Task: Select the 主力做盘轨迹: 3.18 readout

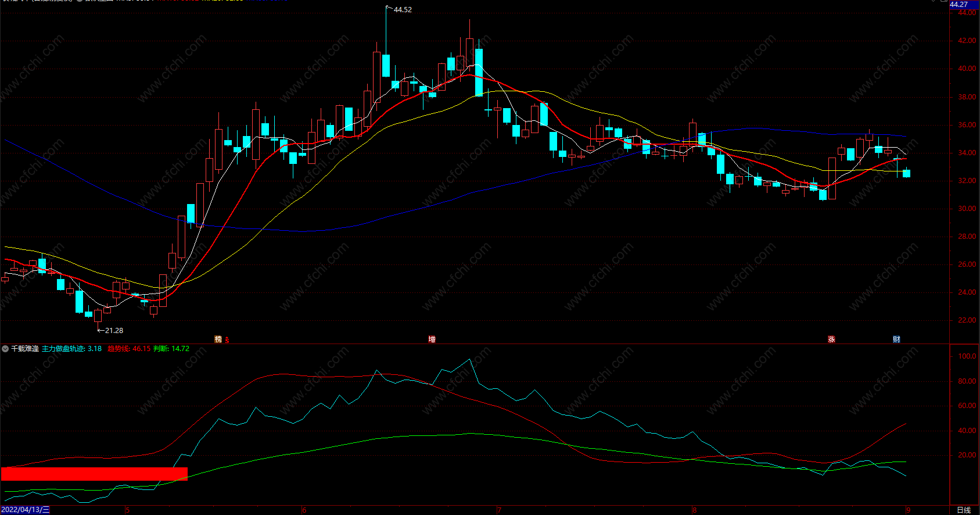Action: pos(71,349)
